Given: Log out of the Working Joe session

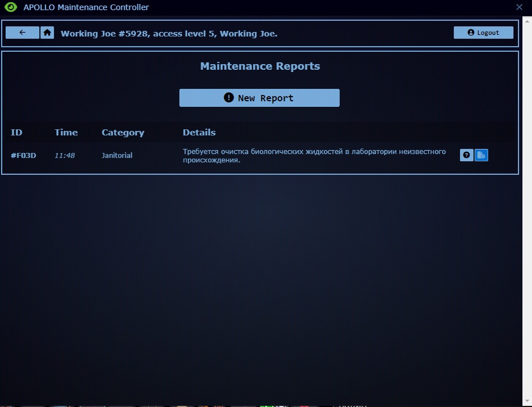Looking at the screenshot, I should [483, 33].
